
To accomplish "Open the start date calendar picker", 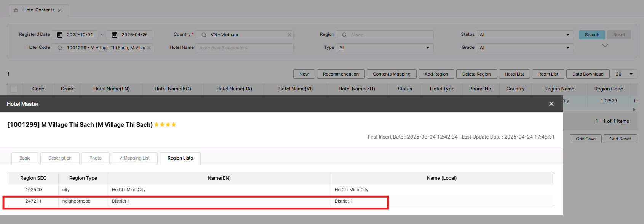I will click(x=60, y=35).
